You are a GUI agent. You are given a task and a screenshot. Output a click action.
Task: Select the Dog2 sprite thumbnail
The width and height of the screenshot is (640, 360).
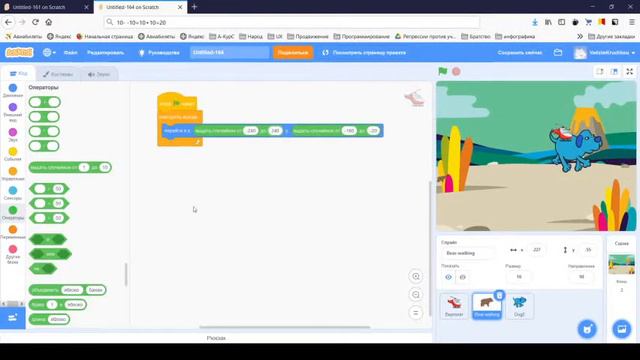[x=519, y=306]
